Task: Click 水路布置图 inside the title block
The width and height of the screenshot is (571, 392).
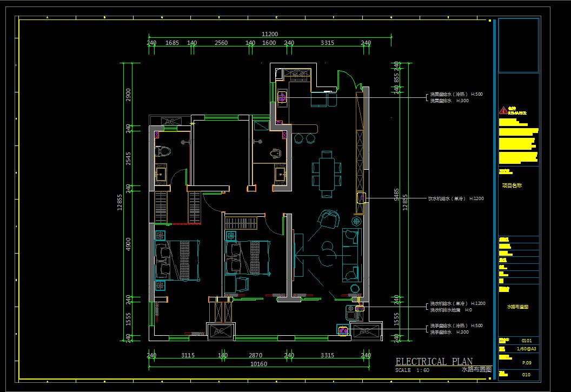Action: [x=517, y=307]
